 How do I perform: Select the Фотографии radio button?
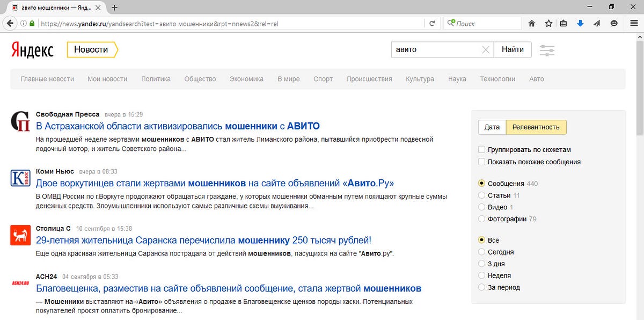point(480,219)
